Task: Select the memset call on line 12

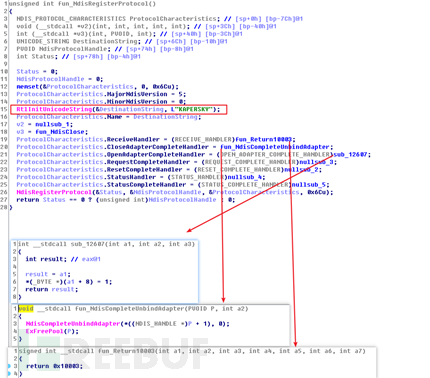Action: point(28,87)
